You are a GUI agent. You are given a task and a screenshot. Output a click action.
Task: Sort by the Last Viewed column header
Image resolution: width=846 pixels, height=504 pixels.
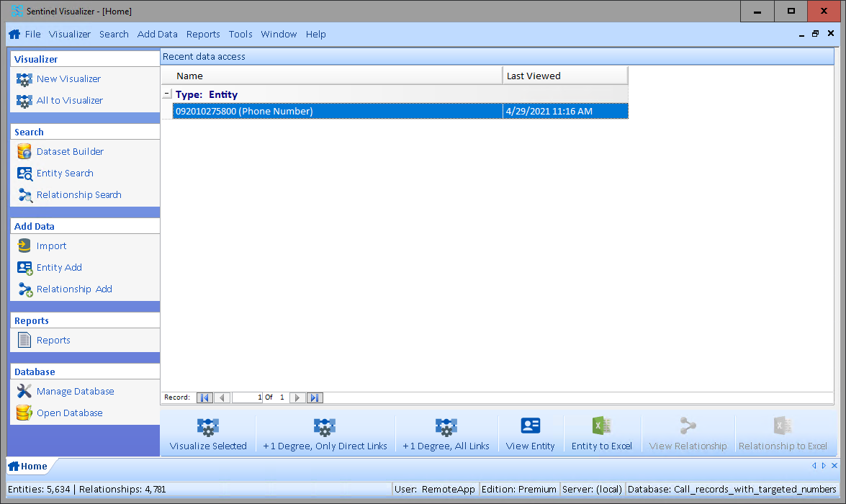pyautogui.click(x=564, y=76)
